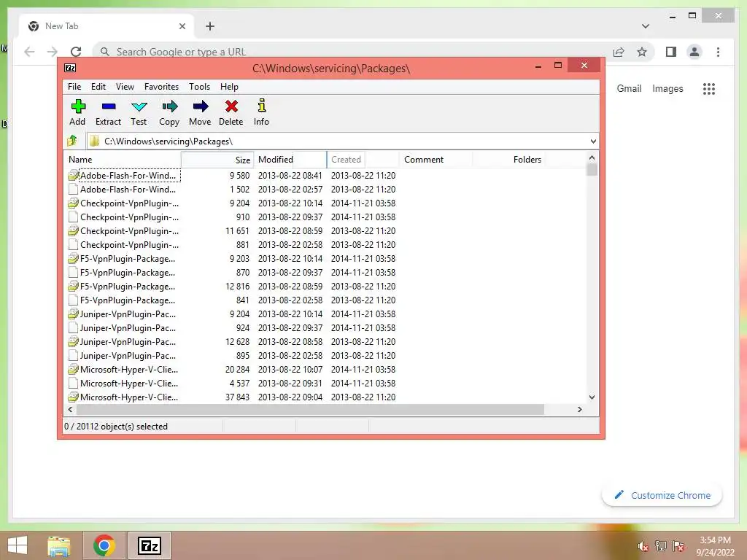Click the Action Center flag icon
This screenshot has width=747, height=560.
678,546
